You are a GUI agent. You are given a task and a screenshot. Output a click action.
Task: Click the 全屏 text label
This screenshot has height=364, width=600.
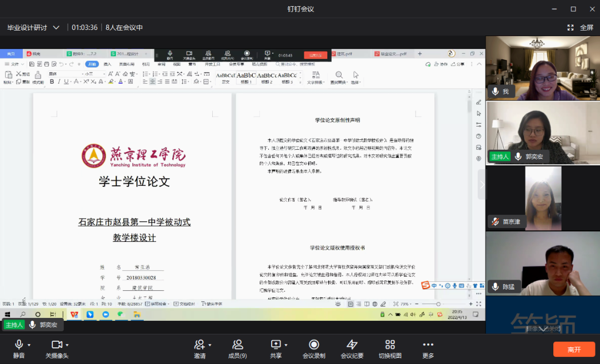point(587,27)
